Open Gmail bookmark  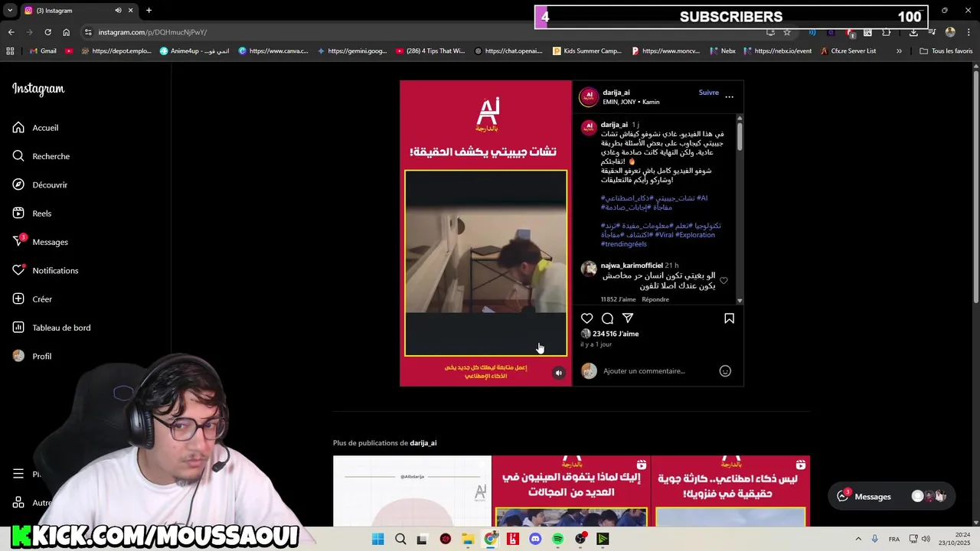point(42,51)
